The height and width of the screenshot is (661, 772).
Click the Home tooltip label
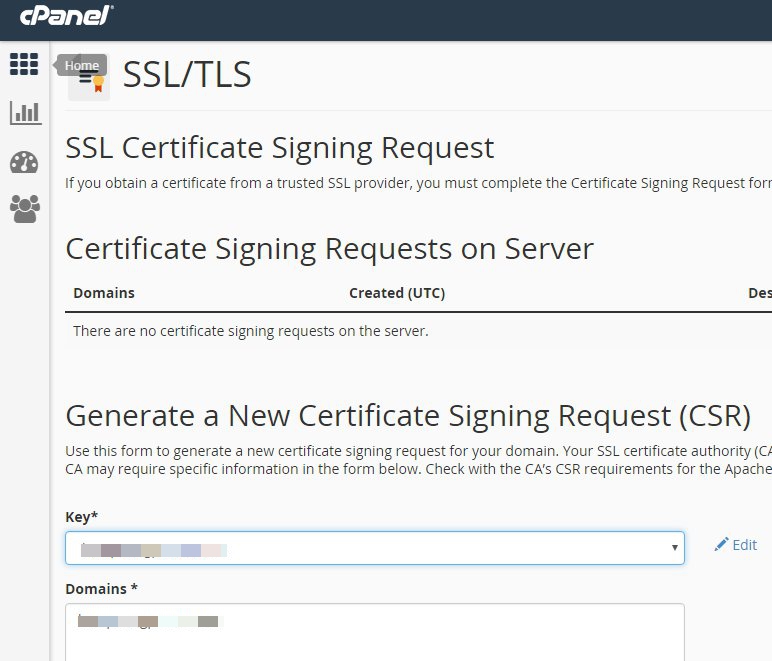click(82, 66)
